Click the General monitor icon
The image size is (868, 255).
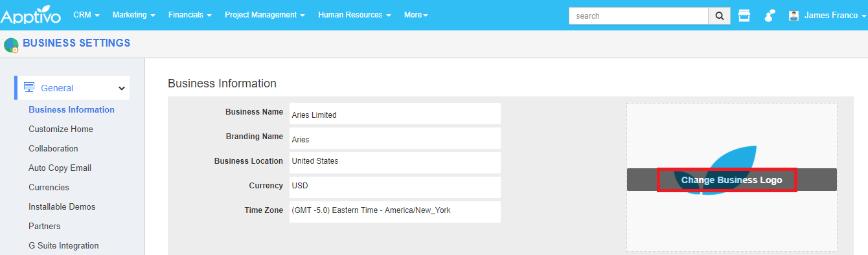[29, 87]
